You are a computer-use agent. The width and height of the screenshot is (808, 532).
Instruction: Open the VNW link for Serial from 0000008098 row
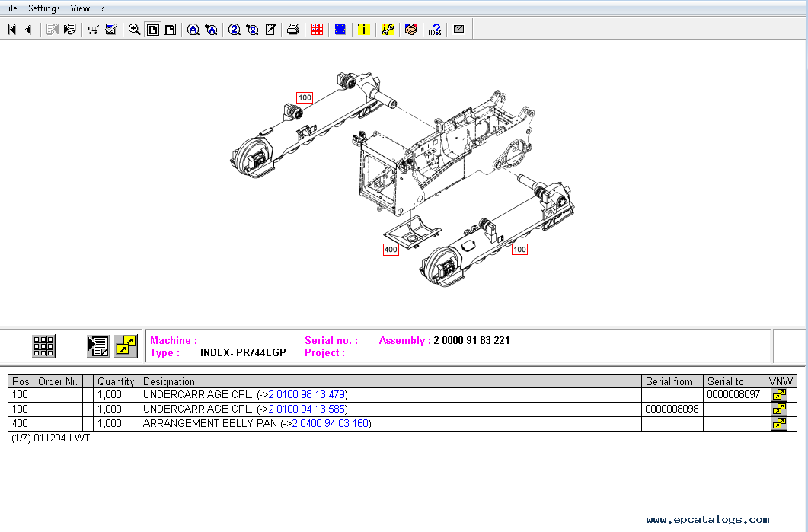[x=779, y=409]
